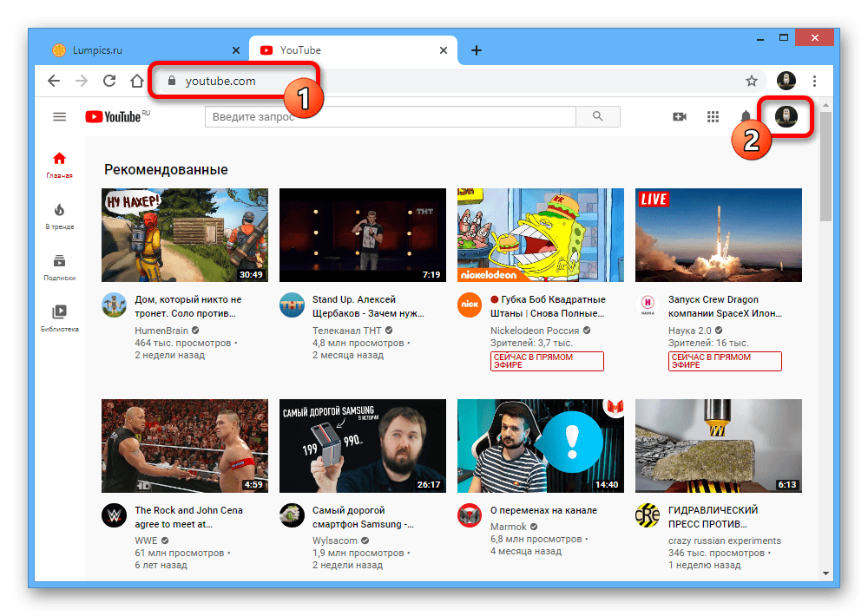Open the YouTube account avatar menu
The width and height of the screenshot is (868, 616).
(786, 116)
